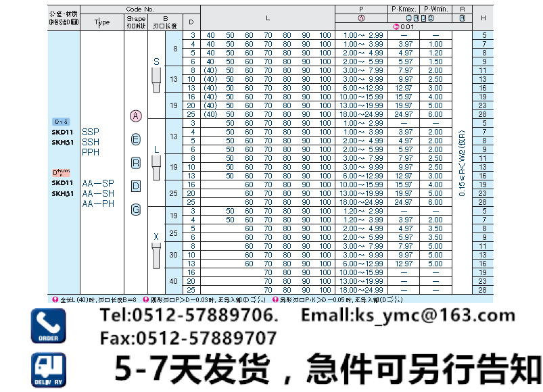Click B length 40 in the X group
This screenshot has width=543, height=392.
pos(174,281)
